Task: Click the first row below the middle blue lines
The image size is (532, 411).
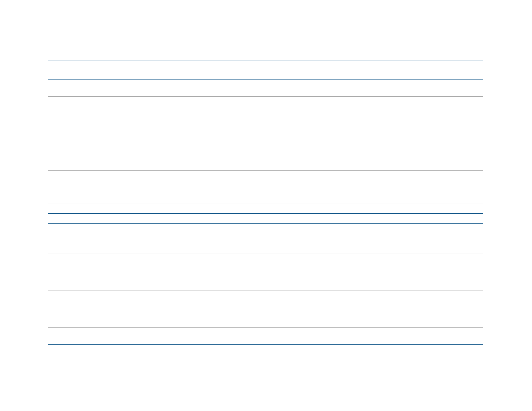Action: pos(265,239)
